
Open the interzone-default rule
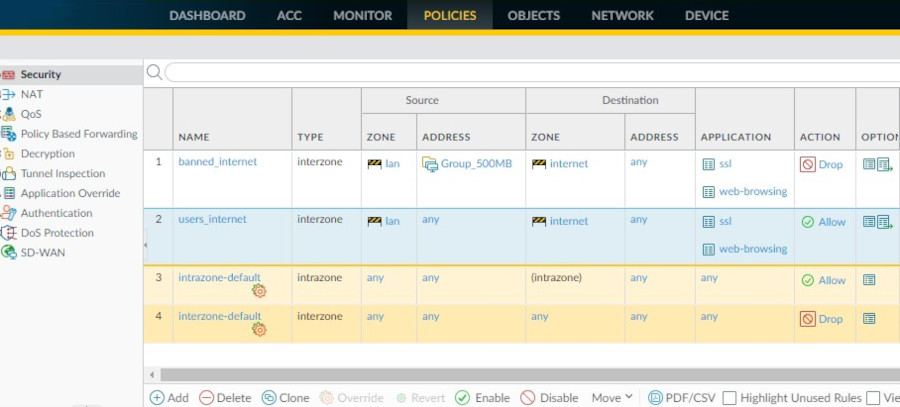pos(220,316)
